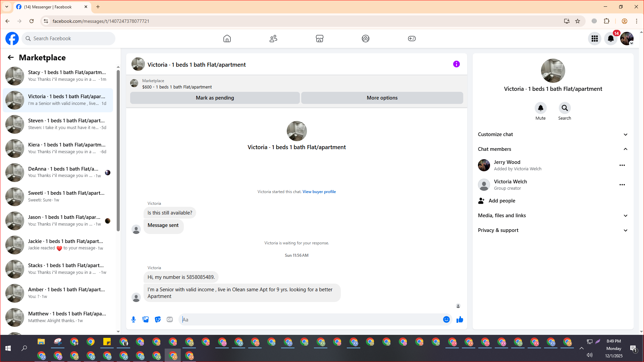
Task: Open conversation information purple icon
Action: pyautogui.click(x=457, y=64)
